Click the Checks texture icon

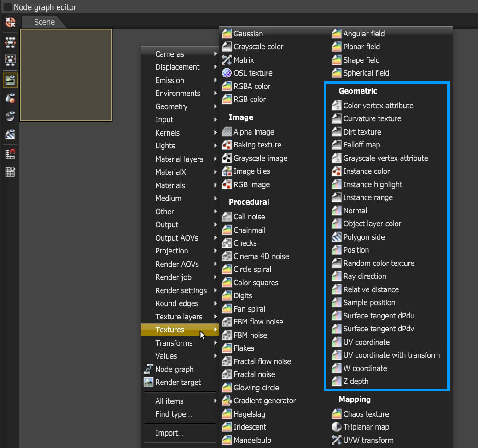[x=227, y=243]
